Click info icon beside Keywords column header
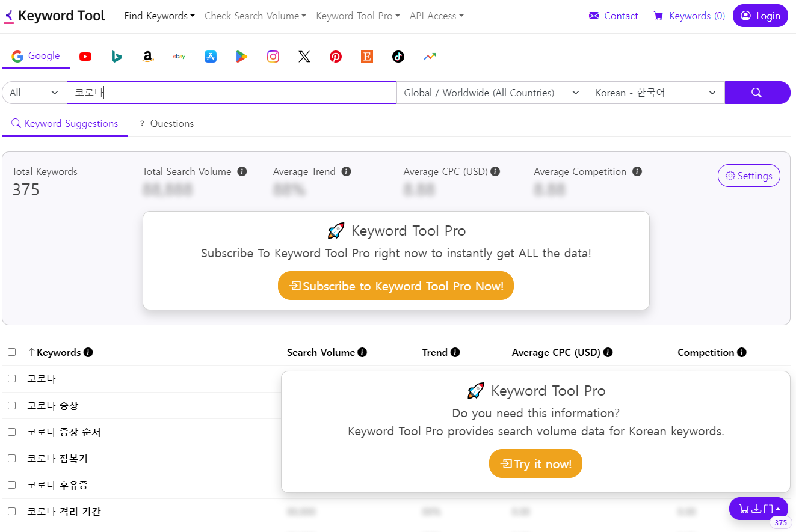The height and width of the screenshot is (532, 796). tap(88, 352)
